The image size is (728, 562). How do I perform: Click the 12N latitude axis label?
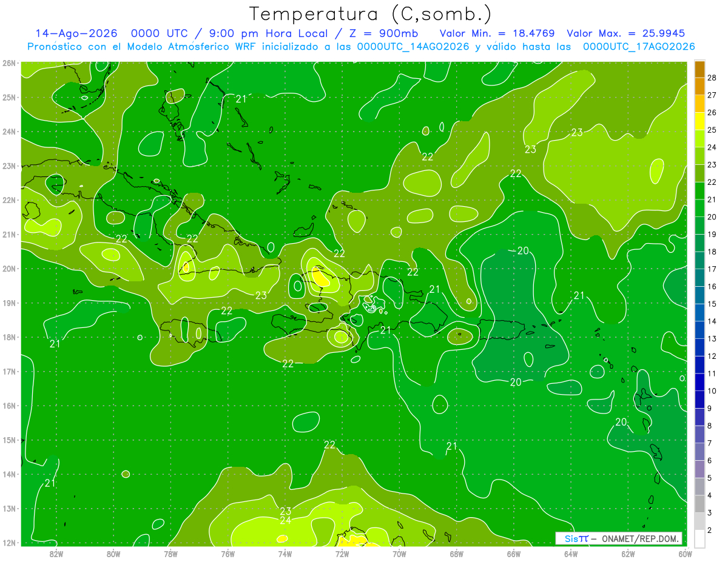tap(9, 543)
